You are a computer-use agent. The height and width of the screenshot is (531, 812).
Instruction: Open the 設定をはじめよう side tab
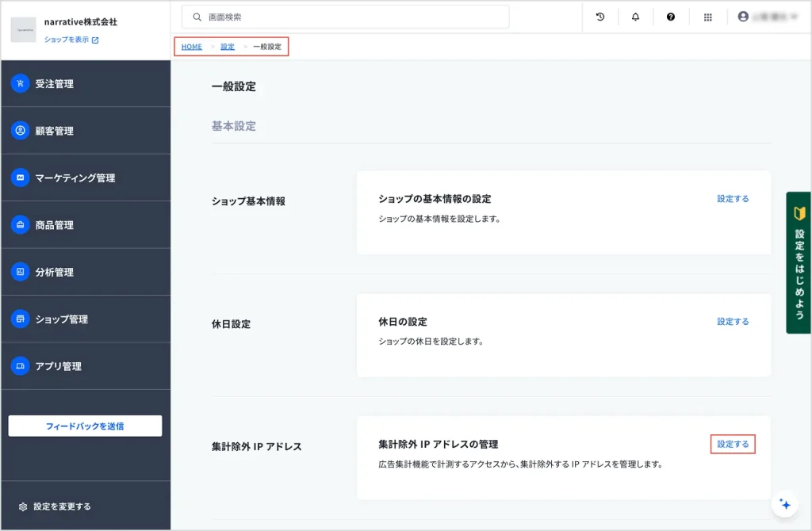(799, 262)
